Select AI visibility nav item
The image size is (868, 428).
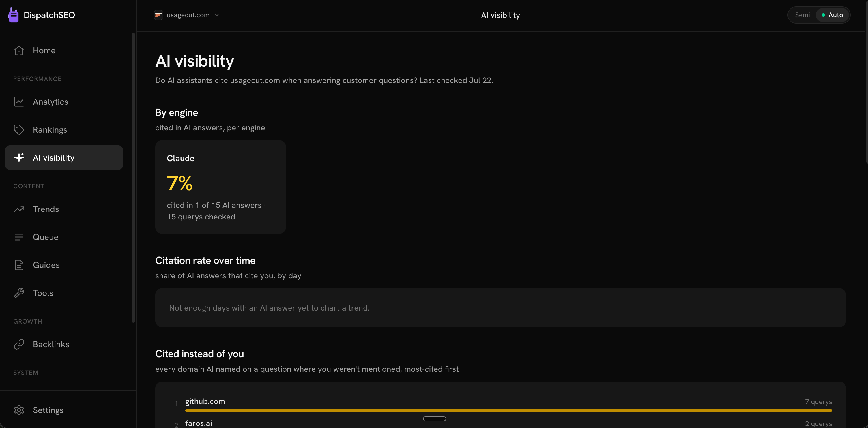click(x=64, y=157)
